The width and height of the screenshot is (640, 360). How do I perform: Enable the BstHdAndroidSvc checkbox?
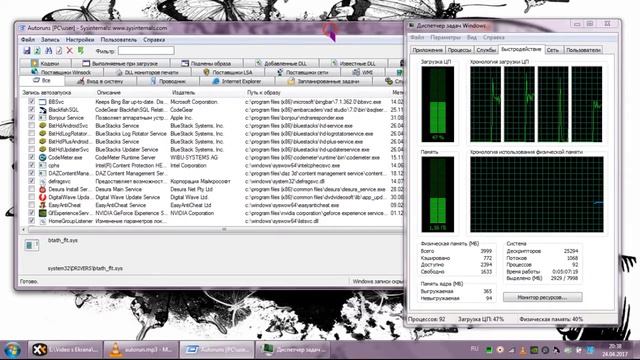[x=31, y=126]
